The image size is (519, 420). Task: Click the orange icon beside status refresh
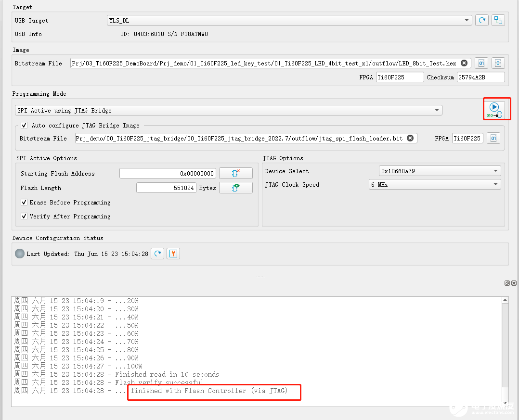[173, 254]
